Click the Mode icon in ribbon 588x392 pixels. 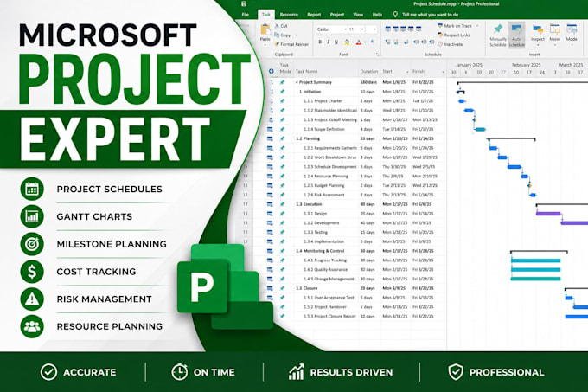point(572,29)
